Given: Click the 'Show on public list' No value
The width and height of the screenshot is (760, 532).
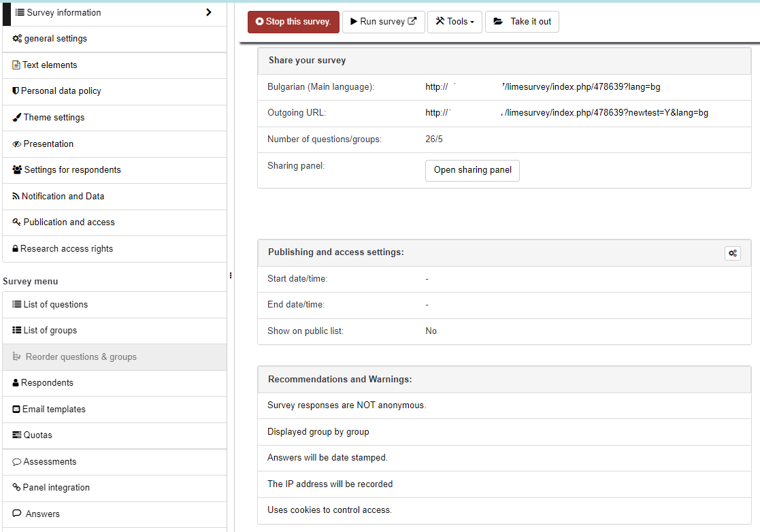Looking at the screenshot, I should 431,331.
